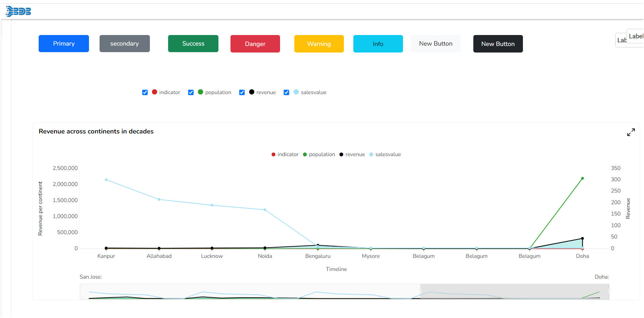Click the blue Primary button
Viewport: 644px width, 318px height.
64,44
